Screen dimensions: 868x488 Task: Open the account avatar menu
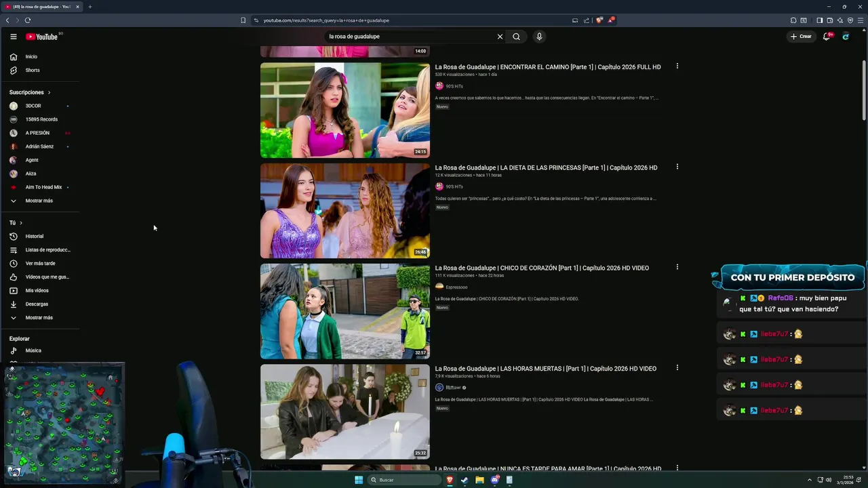846,37
